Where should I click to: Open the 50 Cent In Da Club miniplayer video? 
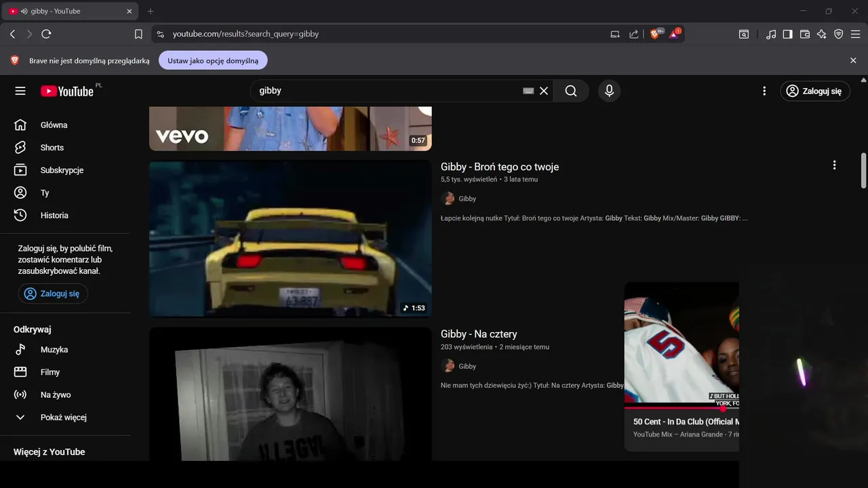pyautogui.click(x=682, y=344)
